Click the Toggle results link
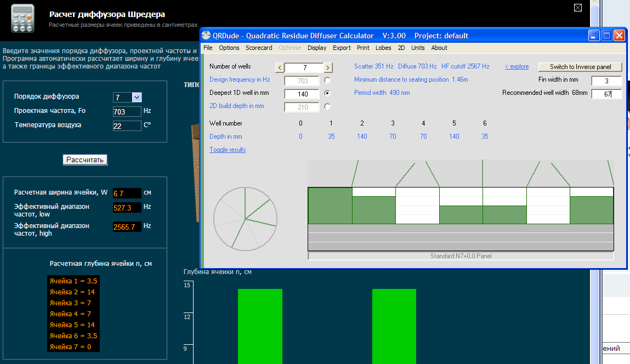This screenshot has width=630, height=364. pos(228,150)
